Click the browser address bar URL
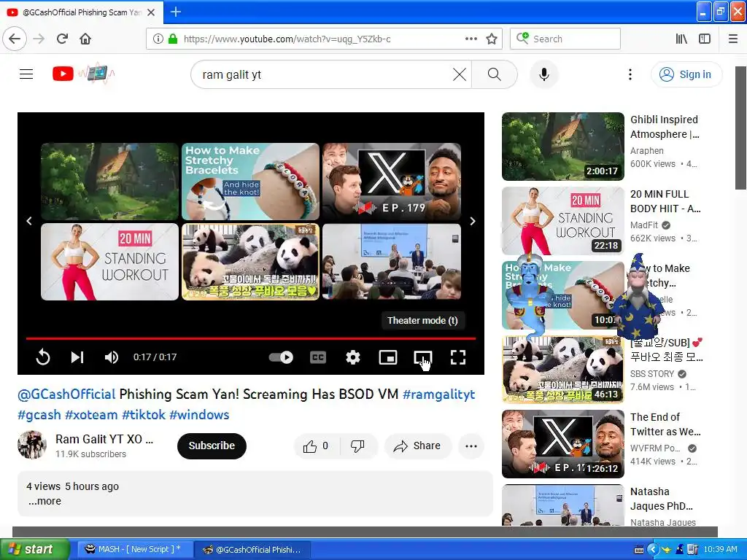747x560 pixels. (x=287, y=39)
